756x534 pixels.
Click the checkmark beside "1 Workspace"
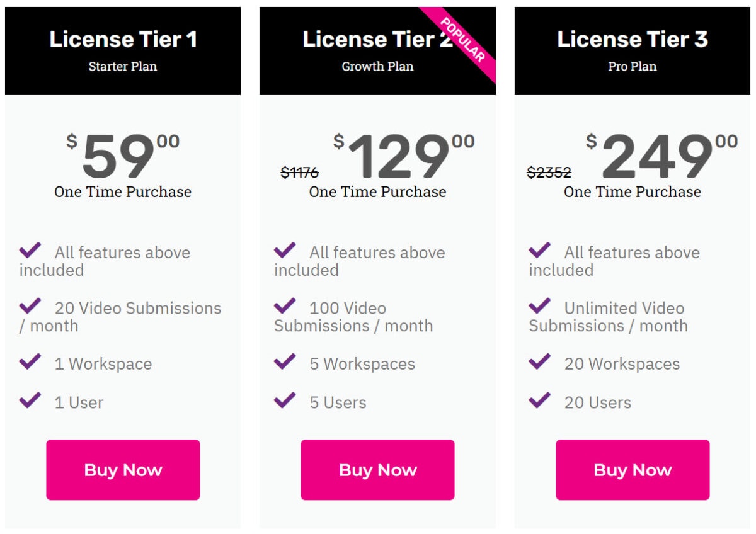29,363
